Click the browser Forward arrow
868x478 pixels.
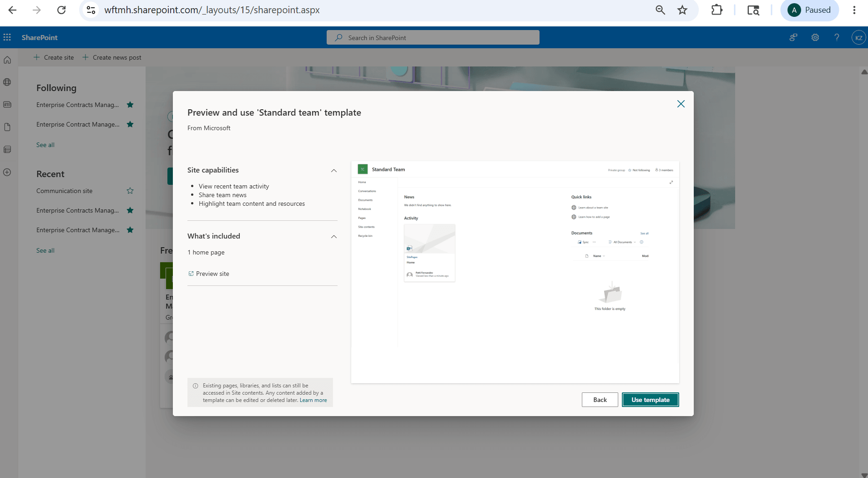pos(37,10)
